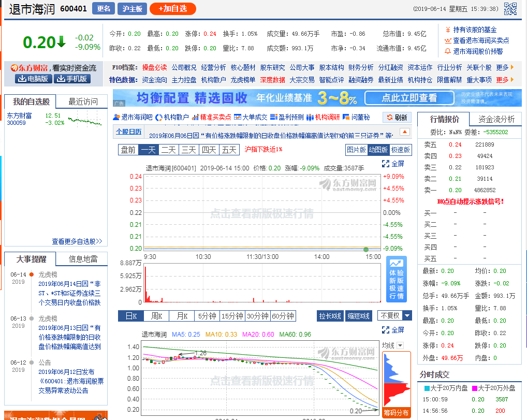Screen dimensions: 527x420
Task: Click the orange arrow after F10档案 更多
Action: tap(512, 67)
